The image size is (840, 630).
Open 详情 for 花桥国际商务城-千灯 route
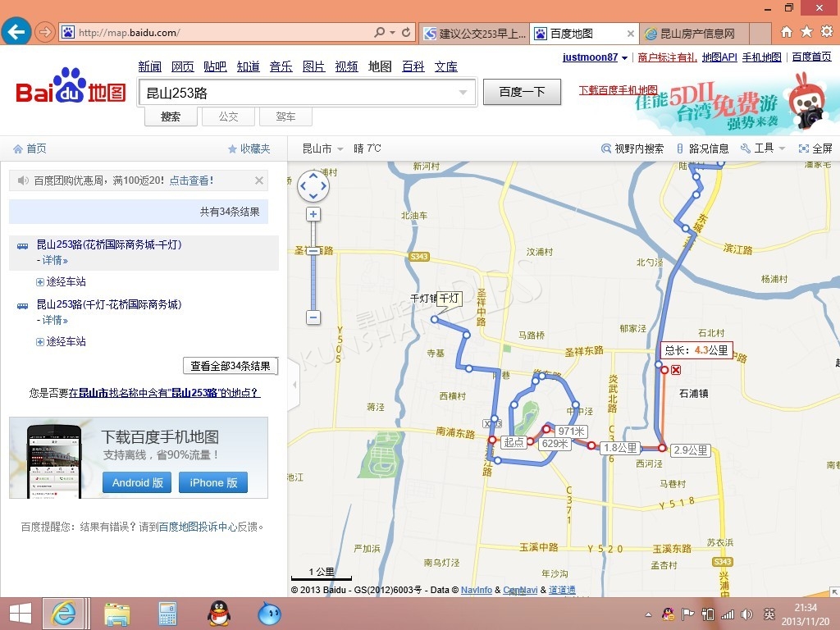55,260
